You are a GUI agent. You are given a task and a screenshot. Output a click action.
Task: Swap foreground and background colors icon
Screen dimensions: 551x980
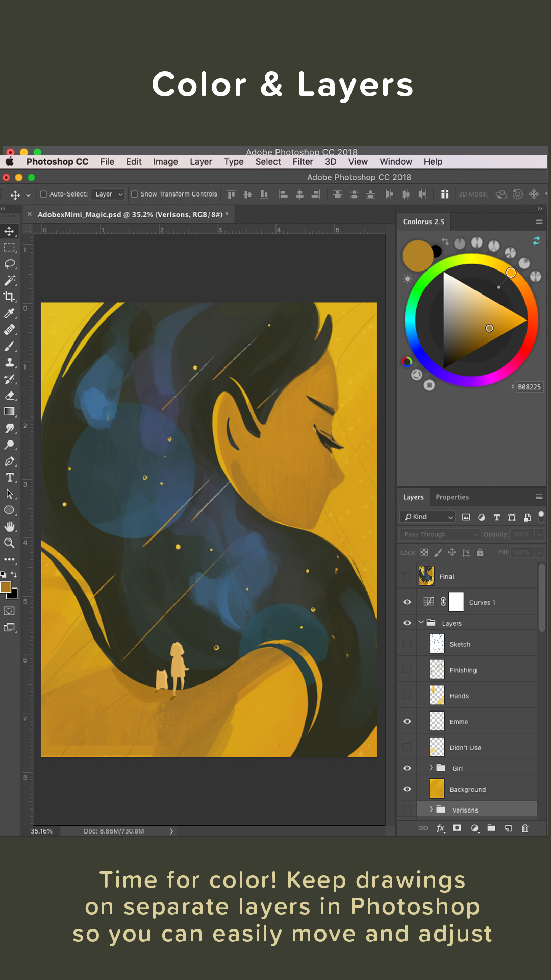pyautogui.click(x=14, y=575)
